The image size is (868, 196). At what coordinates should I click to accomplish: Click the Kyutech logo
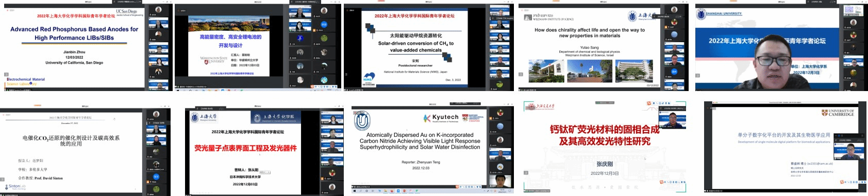tap(441, 118)
